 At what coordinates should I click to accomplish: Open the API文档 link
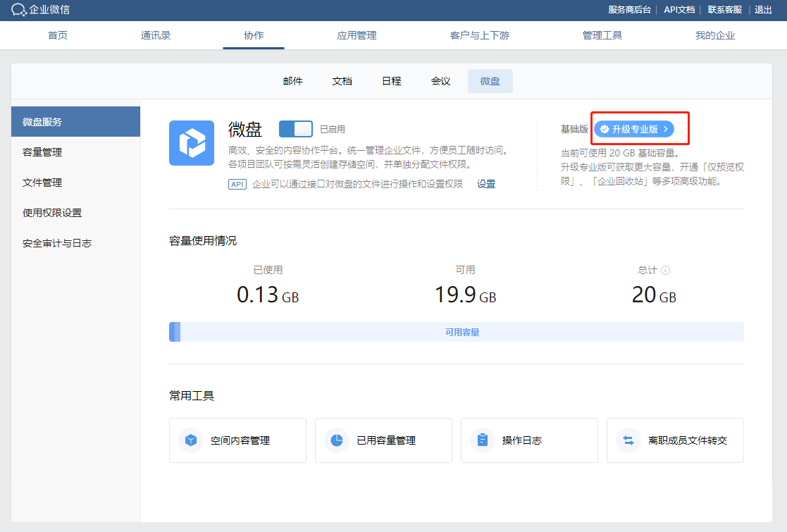pyautogui.click(x=679, y=10)
